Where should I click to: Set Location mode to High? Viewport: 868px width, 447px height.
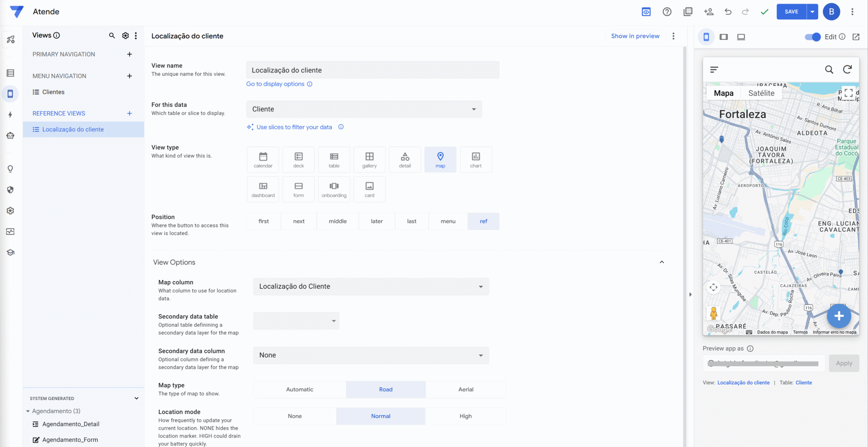tap(465, 416)
